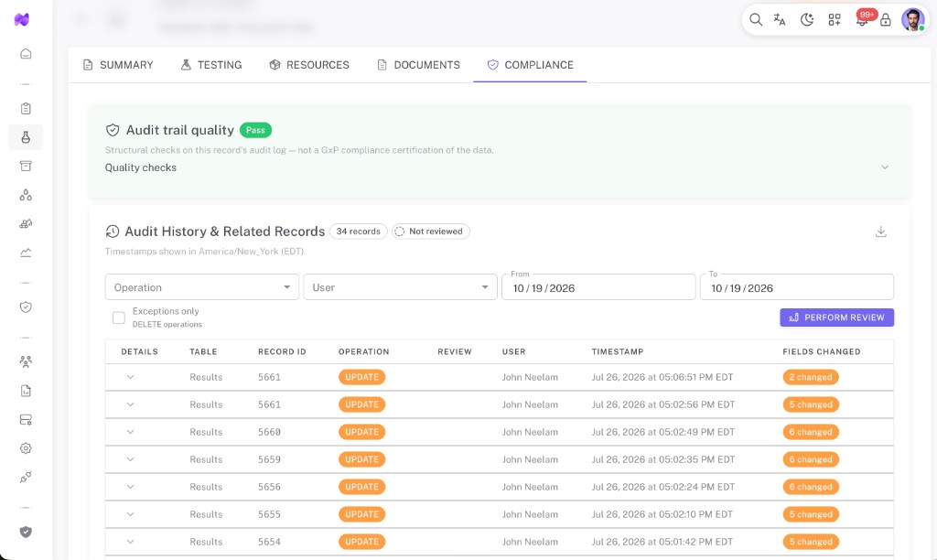Screen dimensions: 937x560
Task: Expand the Quality checks section chevron
Action: (885, 167)
